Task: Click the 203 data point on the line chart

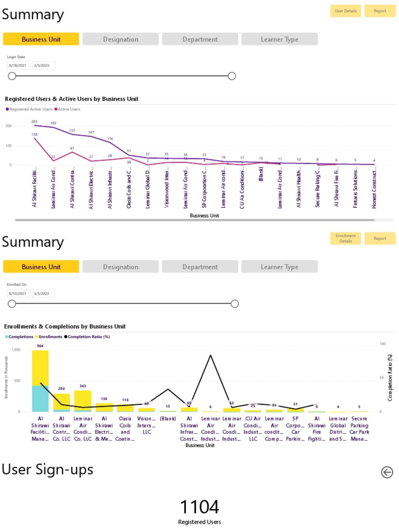Action: pyautogui.click(x=34, y=126)
